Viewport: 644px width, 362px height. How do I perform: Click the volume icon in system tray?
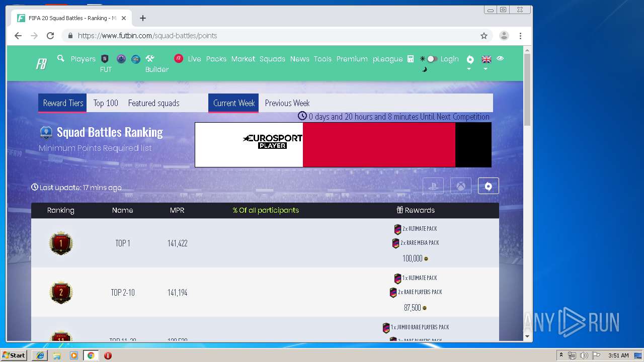584,355
